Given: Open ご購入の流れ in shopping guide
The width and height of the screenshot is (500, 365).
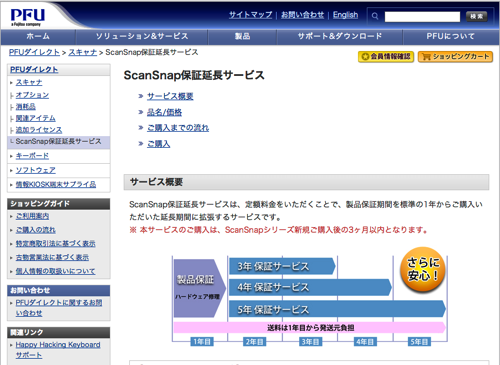Looking at the screenshot, I should point(36,230).
